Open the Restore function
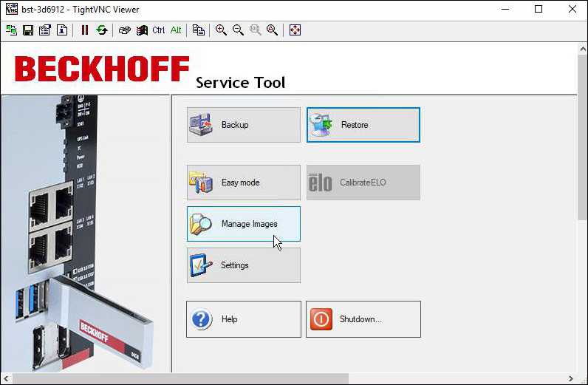The height and width of the screenshot is (385, 588). (x=363, y=125)
